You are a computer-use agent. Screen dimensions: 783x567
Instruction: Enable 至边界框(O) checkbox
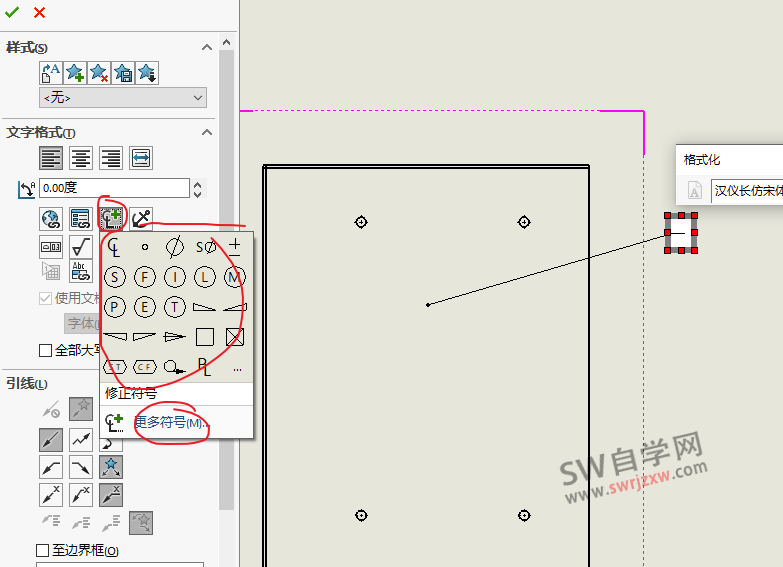tap(42, 551)
